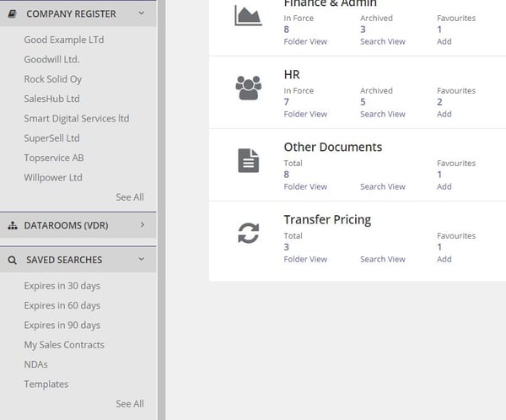Open the Expires in 30 days search

(62, 286)
